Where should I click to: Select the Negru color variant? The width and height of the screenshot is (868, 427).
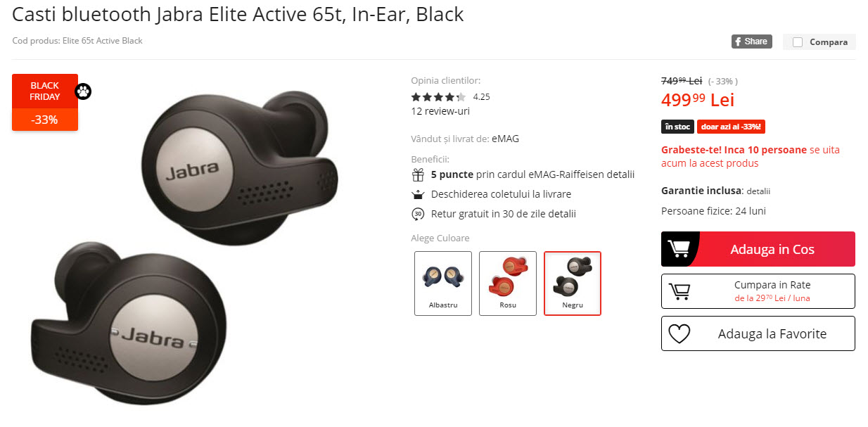point(573,283)
